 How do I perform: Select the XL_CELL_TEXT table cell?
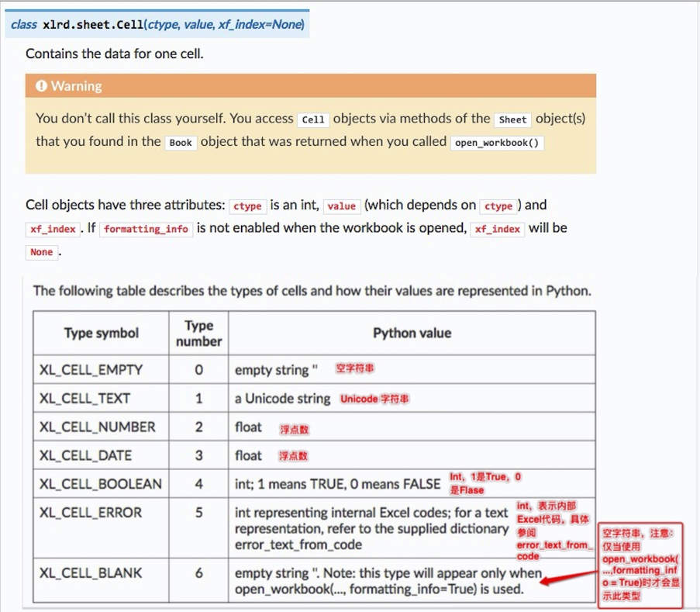(84, 399)
